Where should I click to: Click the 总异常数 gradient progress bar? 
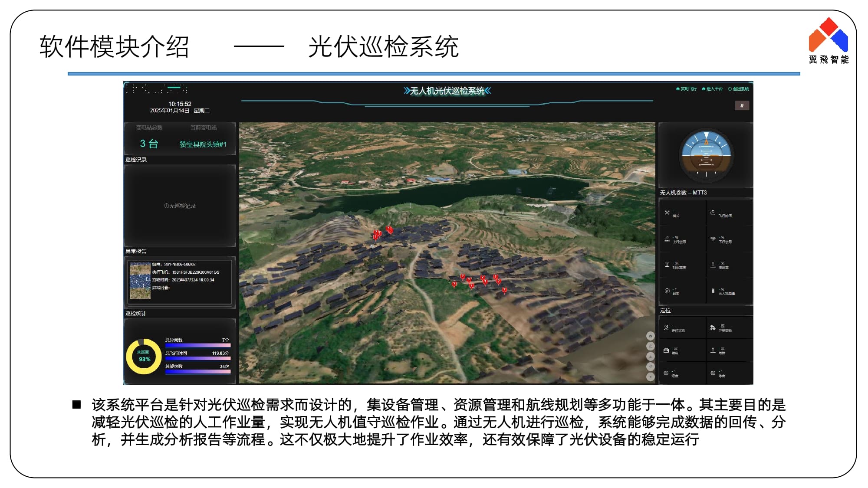[197, 345]
